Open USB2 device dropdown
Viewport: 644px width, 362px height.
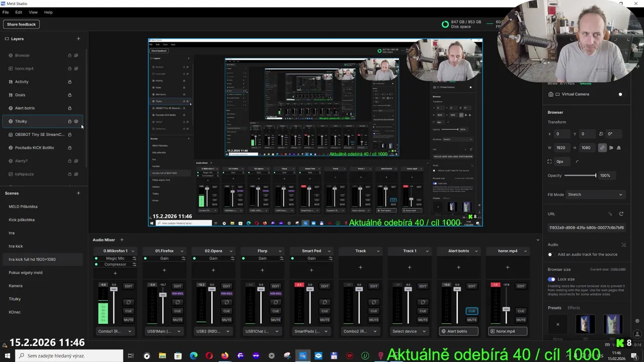point(213,331)
